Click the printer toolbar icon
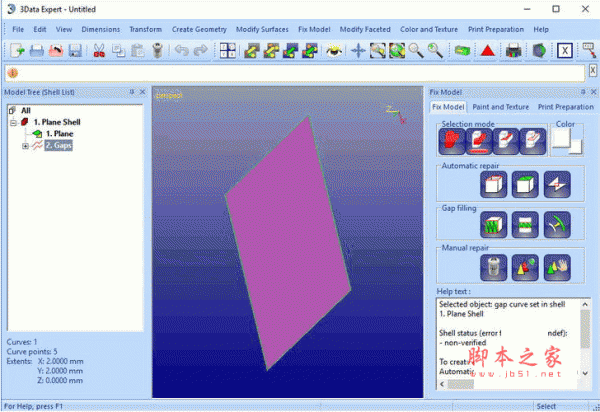Screen dimensions: 600x412 coord(513,50)
